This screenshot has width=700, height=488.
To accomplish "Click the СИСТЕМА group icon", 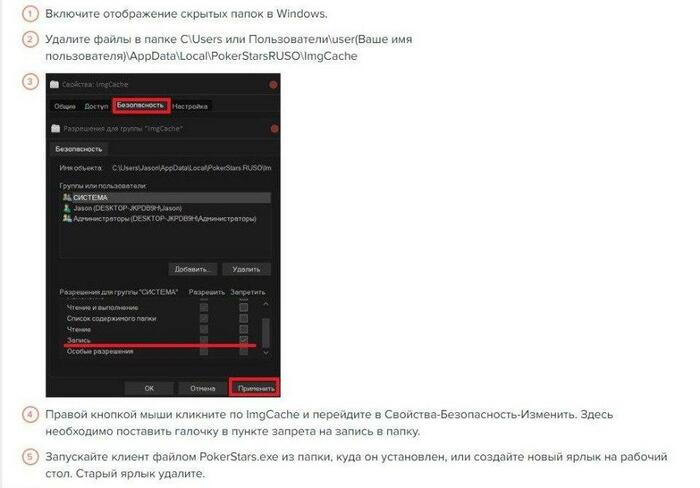I will (x=67, y=197).
